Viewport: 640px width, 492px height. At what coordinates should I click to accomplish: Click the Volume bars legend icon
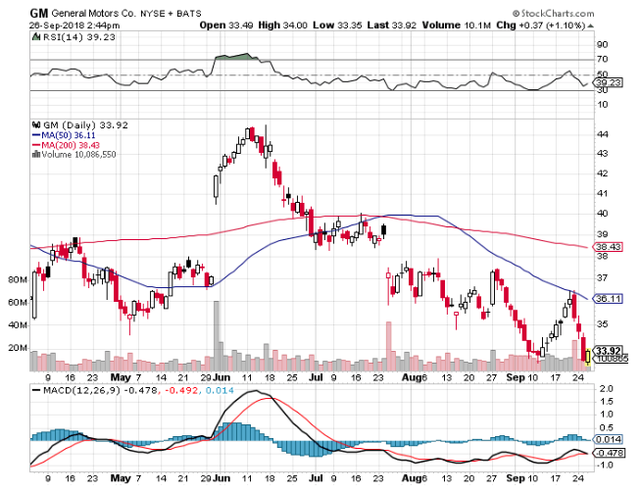click(36, 154)
